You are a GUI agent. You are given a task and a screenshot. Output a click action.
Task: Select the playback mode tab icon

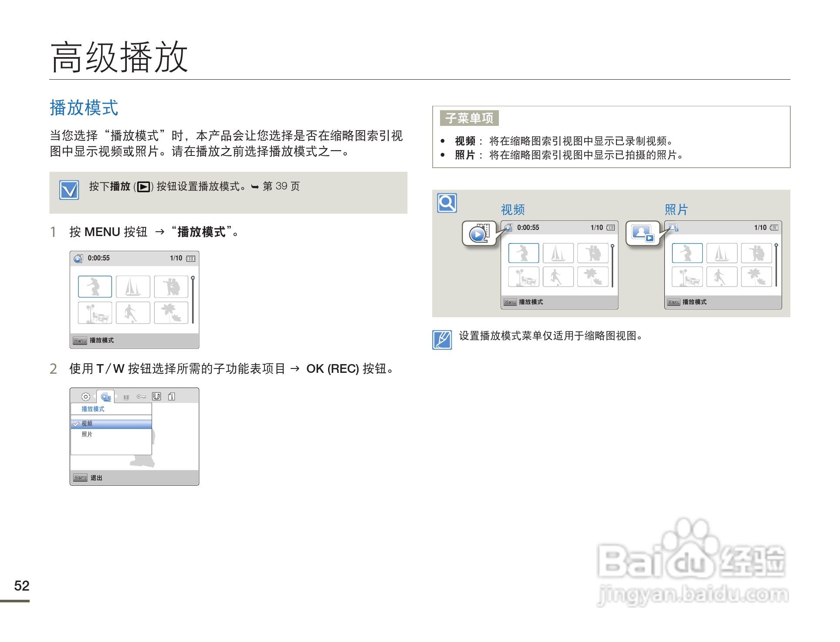(105, 397)
